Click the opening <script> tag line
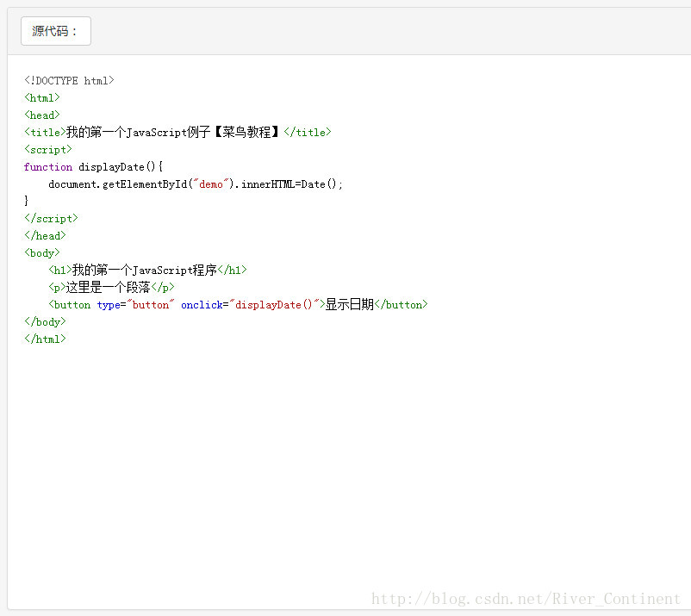The width and height of the screenshot is (691, 616). 48,149
